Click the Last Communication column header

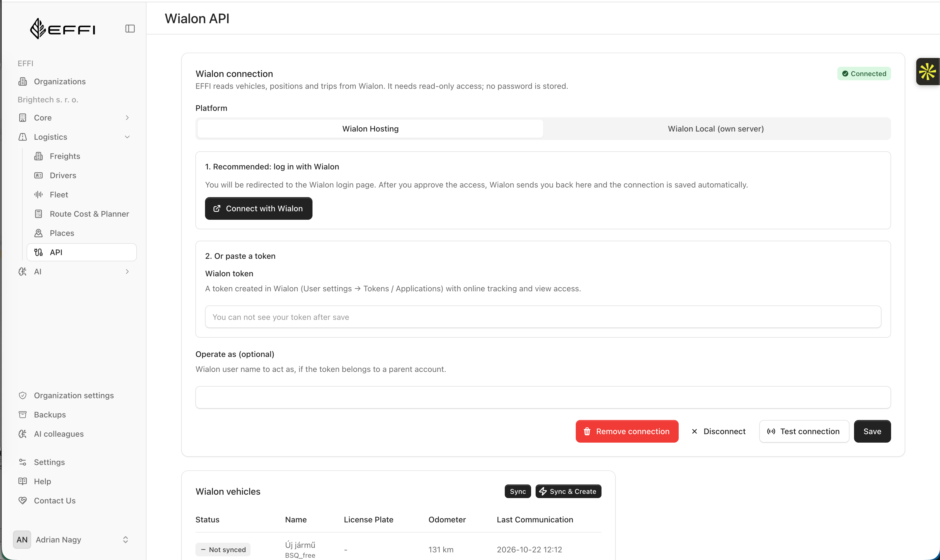[535, 520]
